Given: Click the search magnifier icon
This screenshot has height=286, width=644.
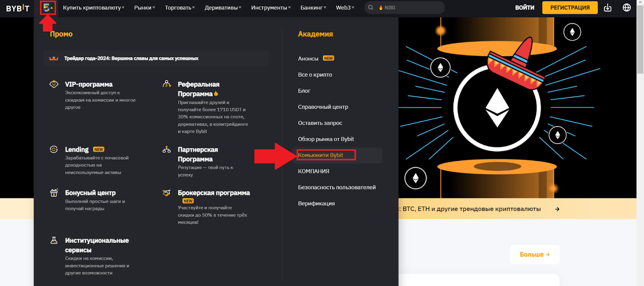Looking at the screenshot, I should pyautogui.click(x=371, y=8).
